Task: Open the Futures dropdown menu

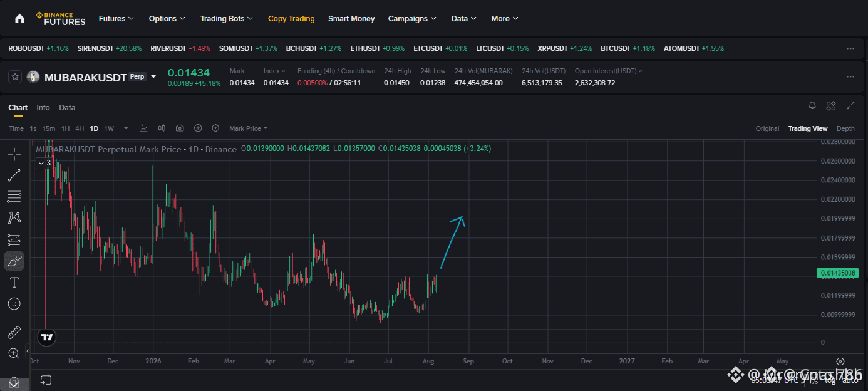Action: [116, 19]
